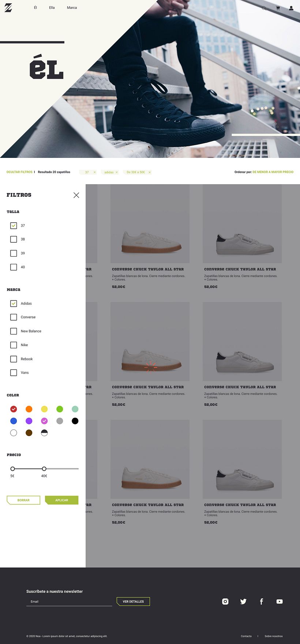
Task: Open the third row white adidas shoe image
Action: pyautogui.click(x=242, y=459)
